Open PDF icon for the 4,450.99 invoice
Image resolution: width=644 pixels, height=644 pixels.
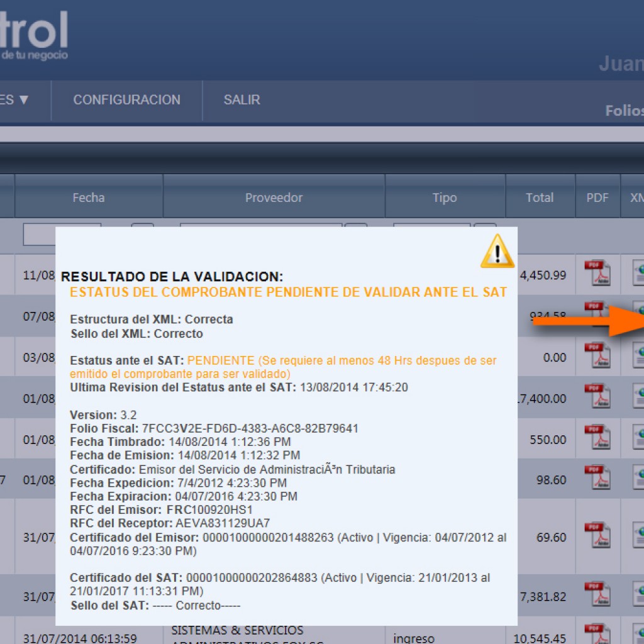(597, 273)
